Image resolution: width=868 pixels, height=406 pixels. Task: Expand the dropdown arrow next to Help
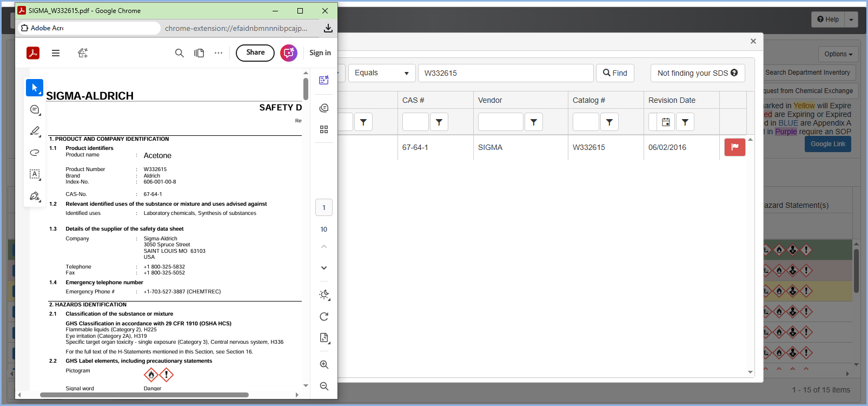[x=851, y=19]
